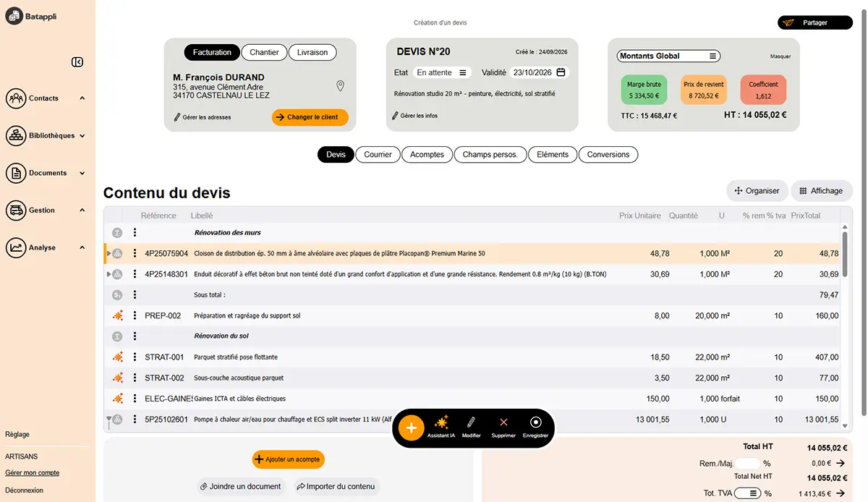Click the red Coefficient tile
The height and width of the screenshot is (502, 868).
[763, 90]
